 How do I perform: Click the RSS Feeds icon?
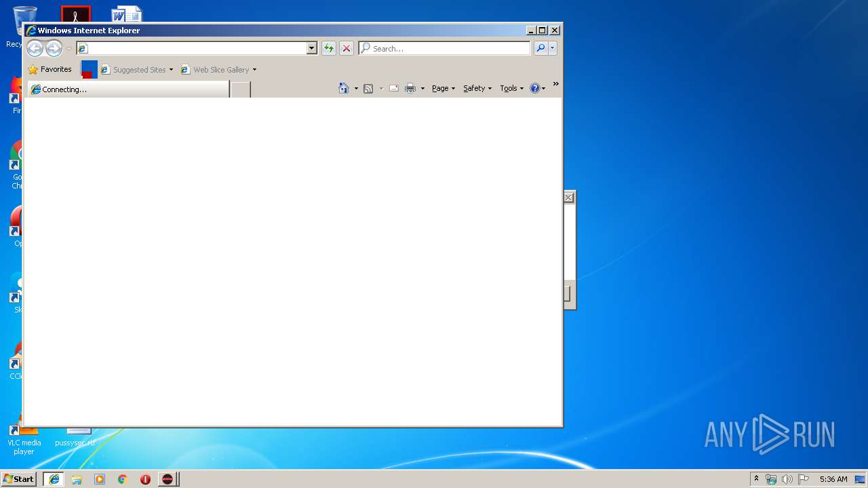[x=368, y=88]
